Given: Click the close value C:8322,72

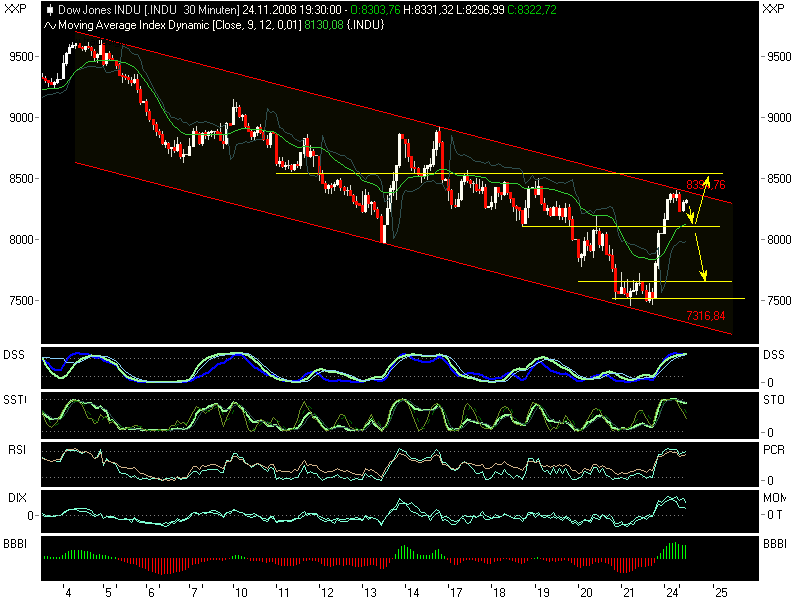Looking at the screenshot, I should click(x=532, y=10).
